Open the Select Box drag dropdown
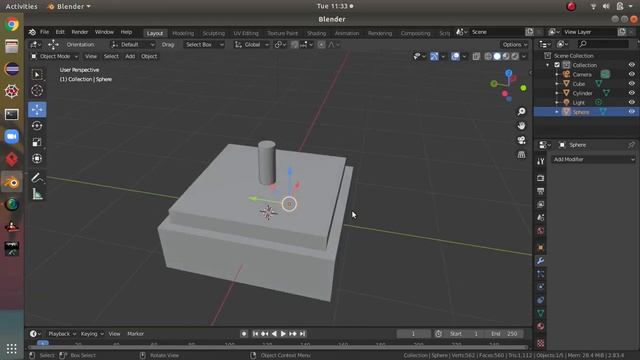 click(204, 44)
